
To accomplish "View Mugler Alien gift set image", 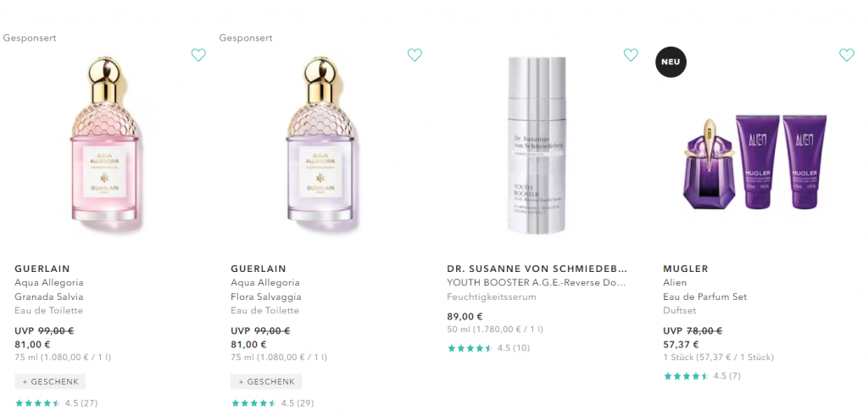I will point(755,161).
